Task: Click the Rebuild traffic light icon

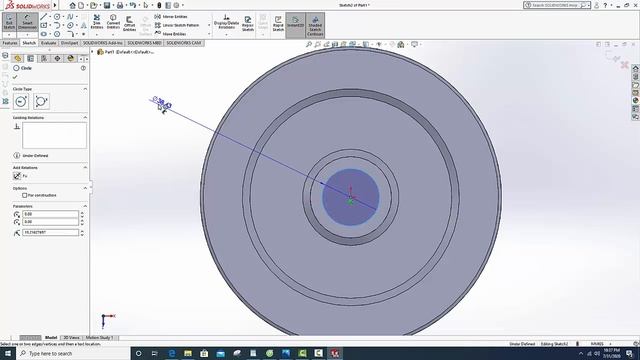Action: (159, 5)
